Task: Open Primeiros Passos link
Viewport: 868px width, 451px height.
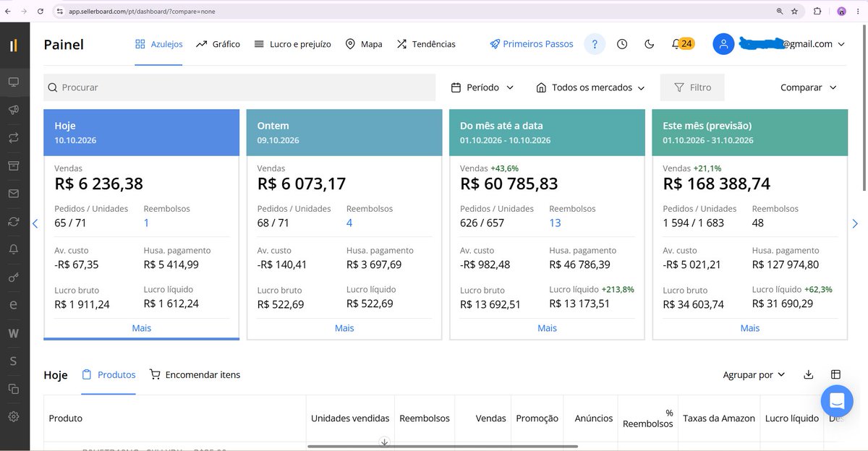Action: tap(532, 44)
